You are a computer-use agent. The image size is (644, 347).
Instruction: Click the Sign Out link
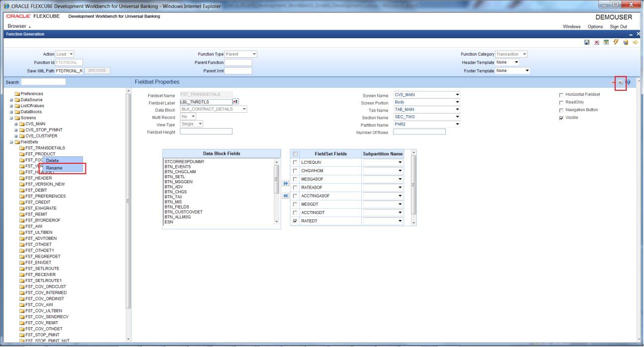[618, 26]
